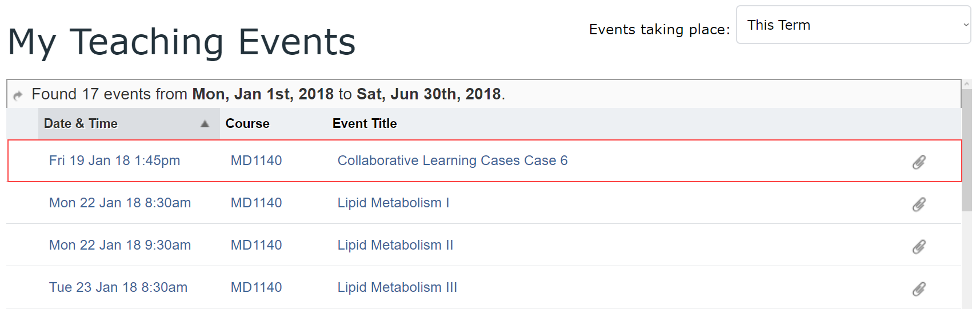Viewport: 980px width, 309px height.
Task: Click the Mon 22 Jan 18 8:30am date link
Action: tap(120, 203)
